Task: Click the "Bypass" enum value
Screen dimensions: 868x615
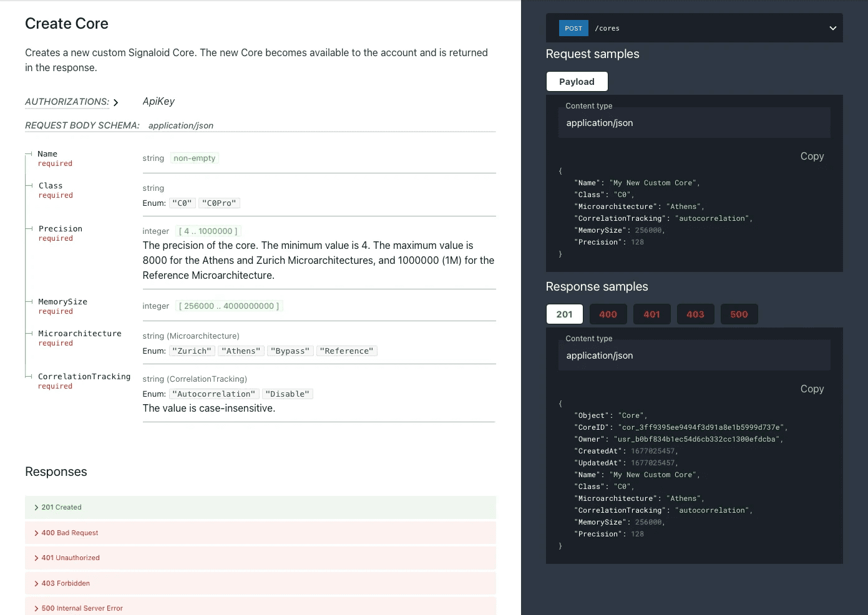Action: tap(290, 351)
